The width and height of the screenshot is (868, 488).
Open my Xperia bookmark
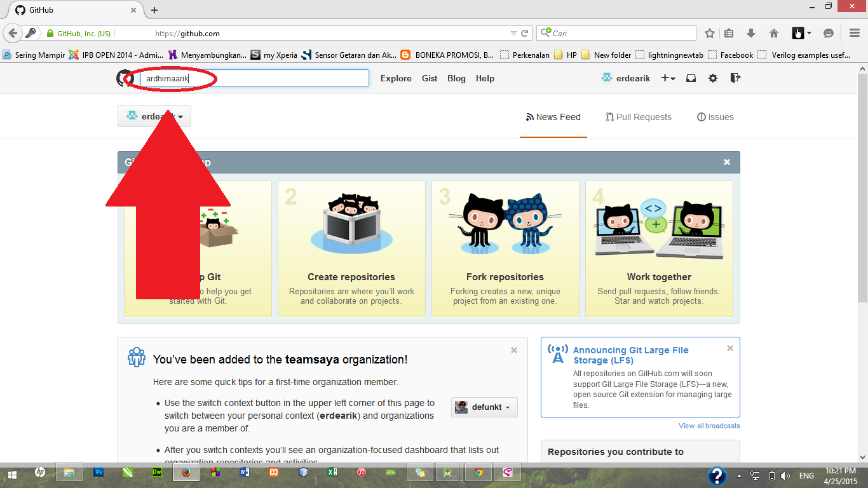[x=274, y=55]
